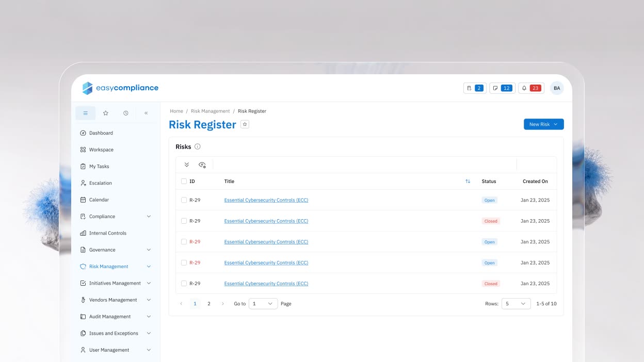
Task: Click the Created On column header
Action: click(x=535, y=182)
